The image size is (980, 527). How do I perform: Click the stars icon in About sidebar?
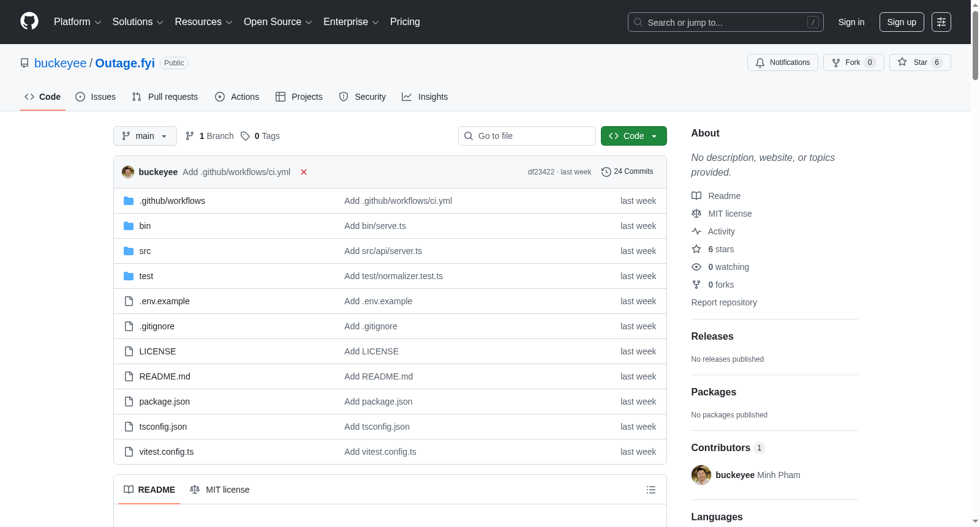(696, 249)
